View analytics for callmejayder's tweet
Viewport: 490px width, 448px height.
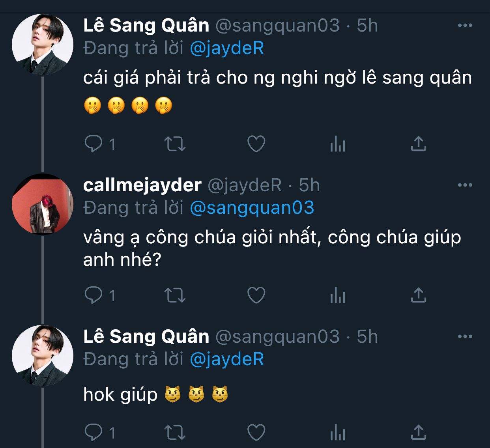pos(337,295)
